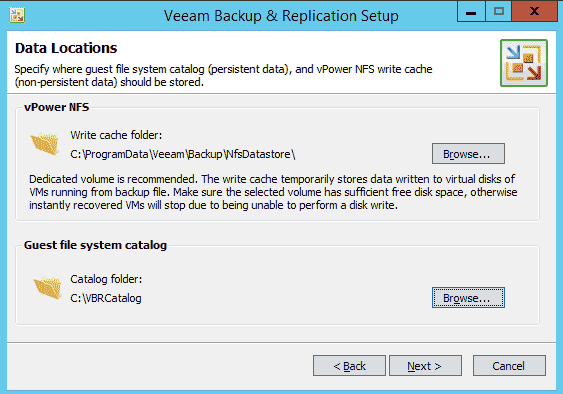Click the write cache folder icon

click(x=45, y=143)
